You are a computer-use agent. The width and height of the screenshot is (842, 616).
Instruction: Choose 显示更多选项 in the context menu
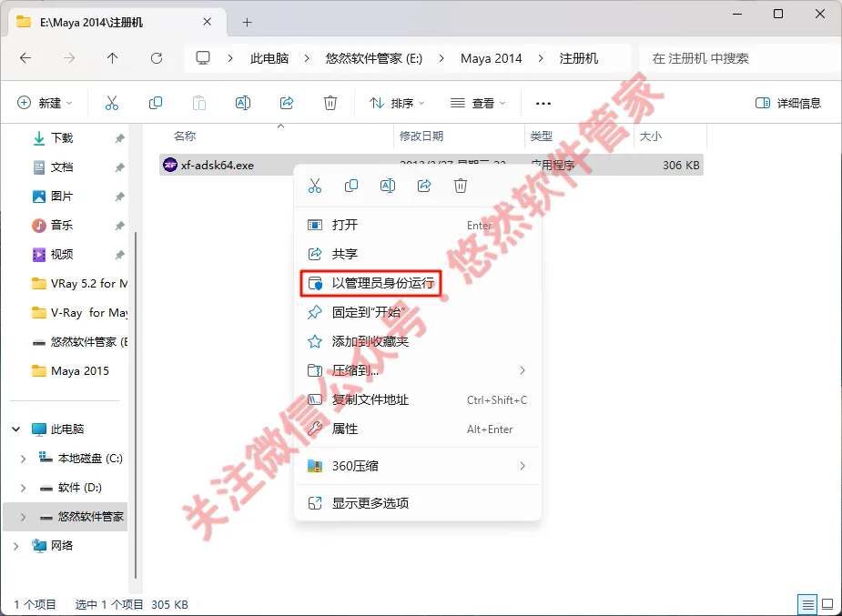[418, 503]
